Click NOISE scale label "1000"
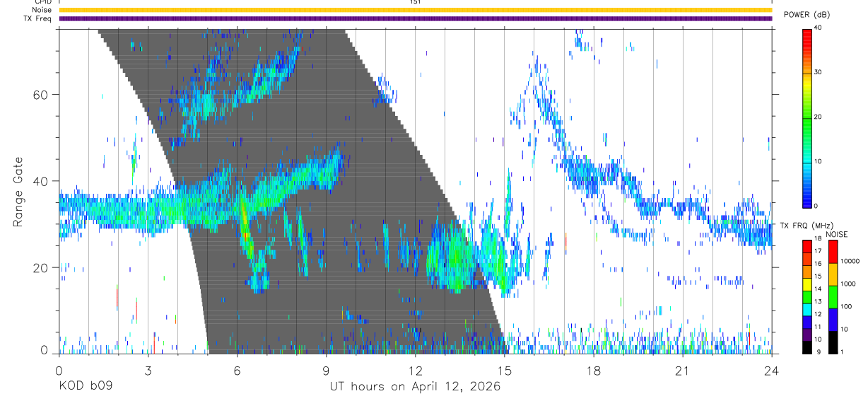Viewport: 868px width, 401px height. [848, 284]
